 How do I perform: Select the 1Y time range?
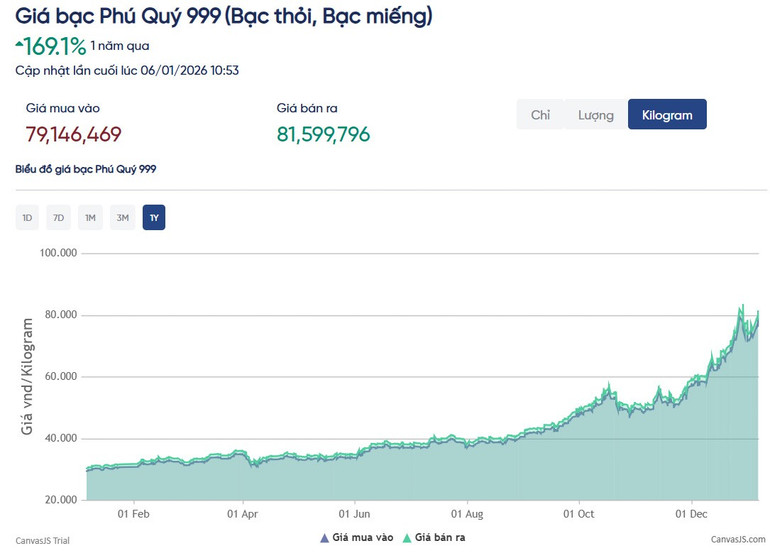(154, 218)
